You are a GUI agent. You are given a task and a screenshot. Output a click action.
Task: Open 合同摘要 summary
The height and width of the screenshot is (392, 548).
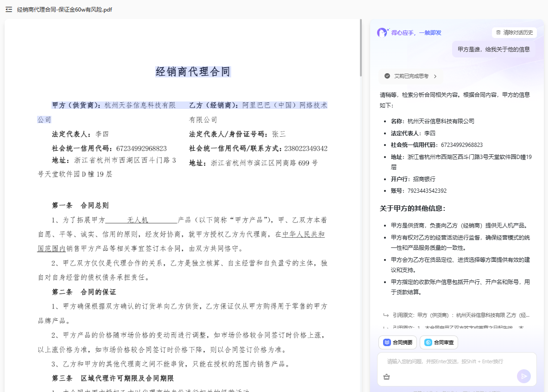point(398,342)
